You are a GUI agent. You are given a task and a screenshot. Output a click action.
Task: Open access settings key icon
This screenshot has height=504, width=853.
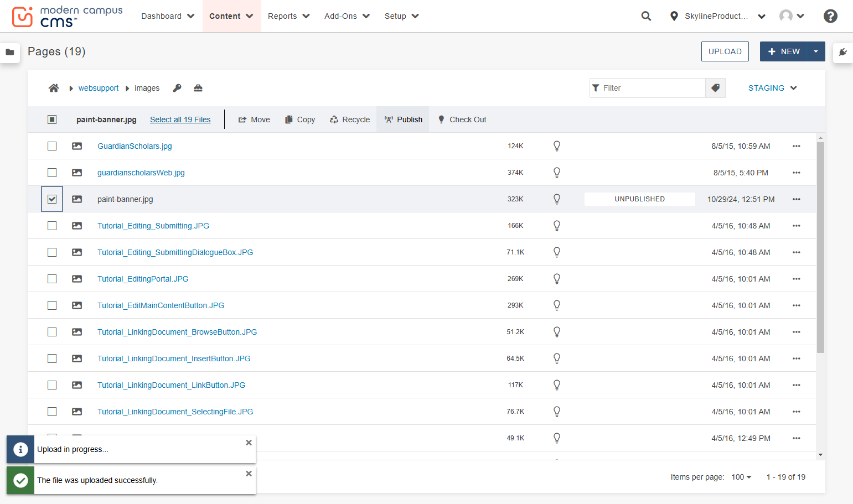pyautogui.click(x=177, y=88)
